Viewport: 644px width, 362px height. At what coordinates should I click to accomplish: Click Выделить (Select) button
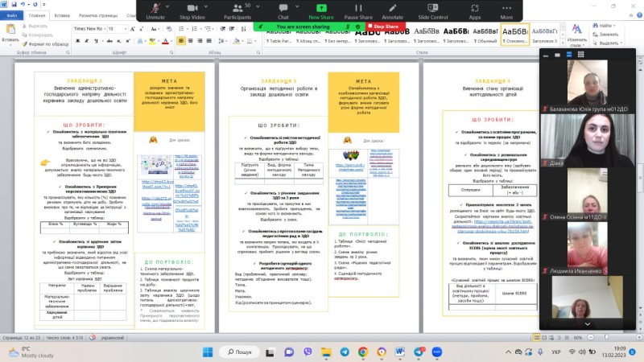pos(608,43)
